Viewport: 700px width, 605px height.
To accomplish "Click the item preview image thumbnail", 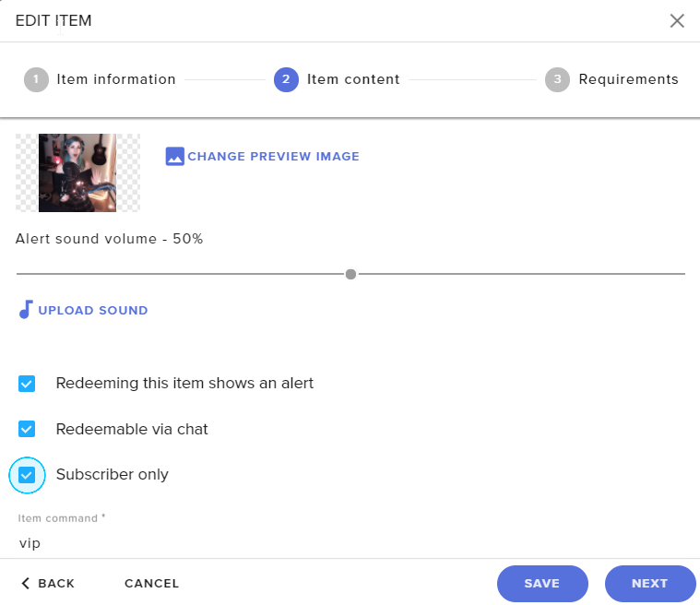I will pyautogui.click(x=77, y=173).
